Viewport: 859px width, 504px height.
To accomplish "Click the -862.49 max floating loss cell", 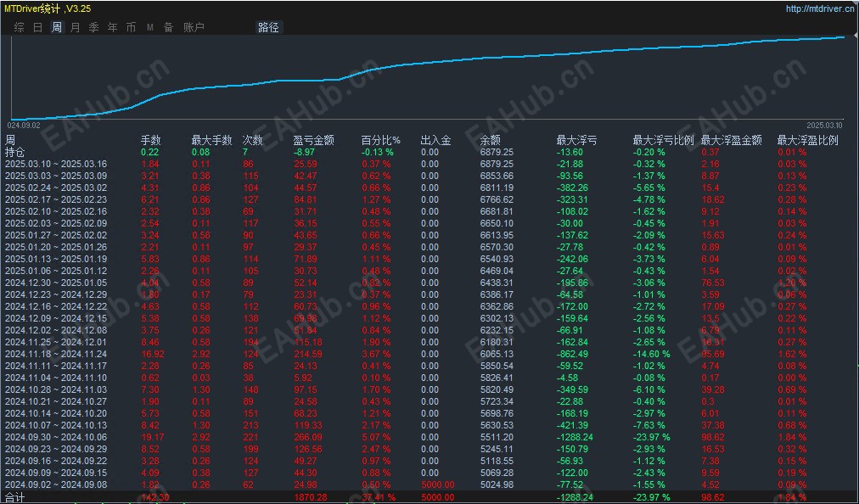I will point(572,354).
